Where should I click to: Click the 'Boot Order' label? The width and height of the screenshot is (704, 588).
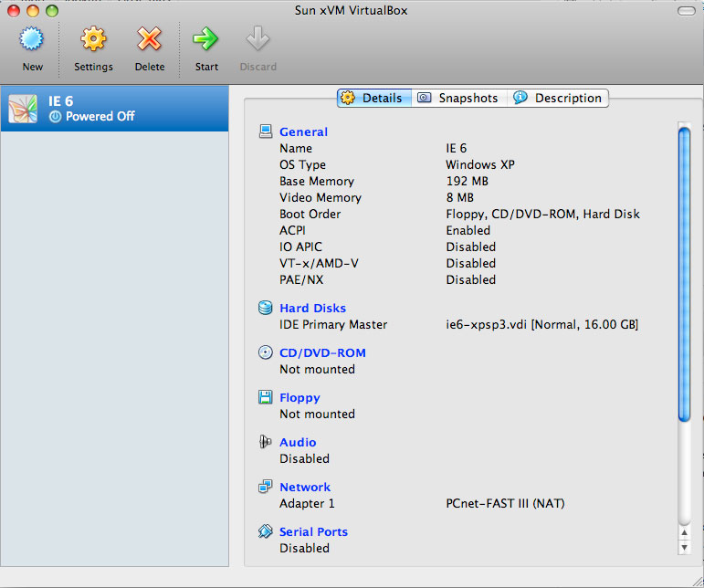310,214
